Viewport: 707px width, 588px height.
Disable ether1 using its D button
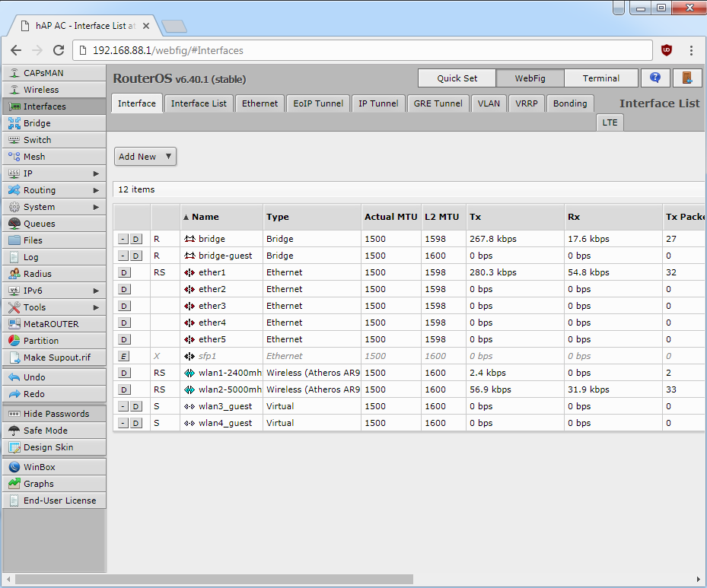click(x=124, y=272)
